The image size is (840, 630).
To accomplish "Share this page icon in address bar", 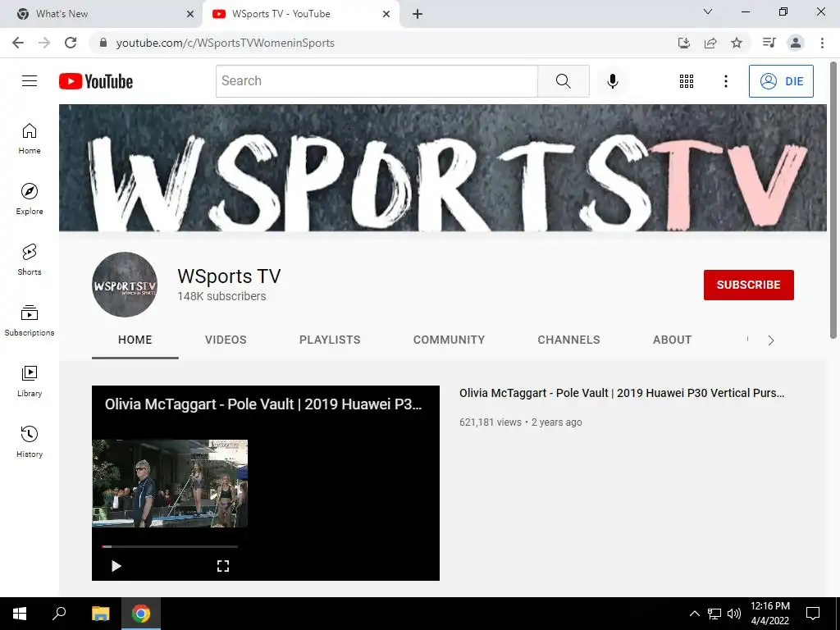I will click(x=710, y=43).
